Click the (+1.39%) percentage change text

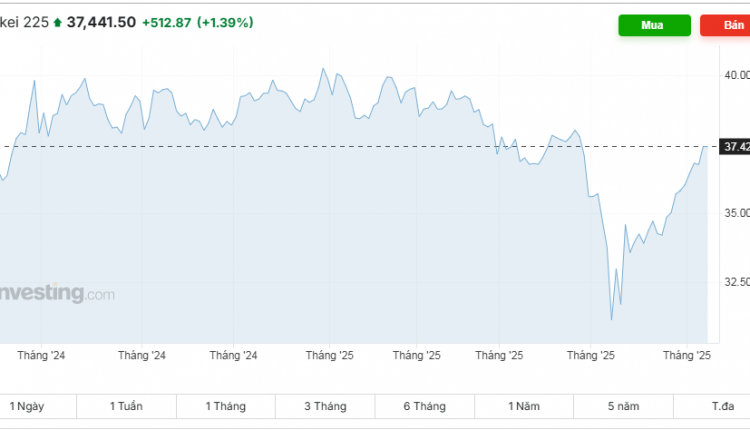coord(225,22)
